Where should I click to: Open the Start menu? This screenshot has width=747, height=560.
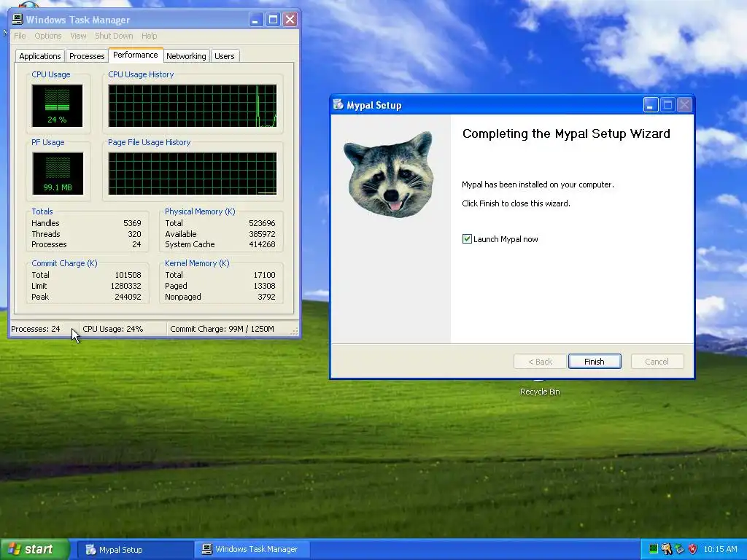click(x=34, y=549)
